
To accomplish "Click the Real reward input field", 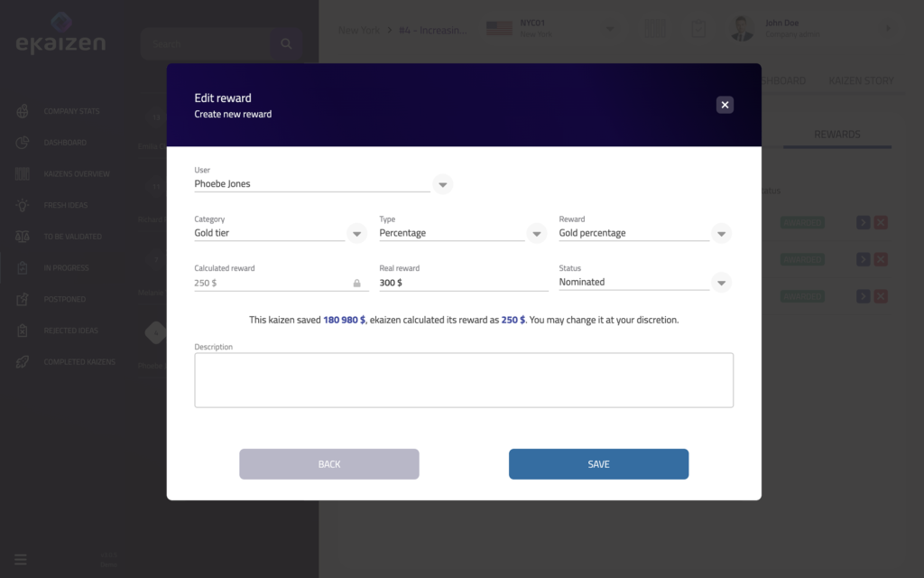I will point(463,283).
